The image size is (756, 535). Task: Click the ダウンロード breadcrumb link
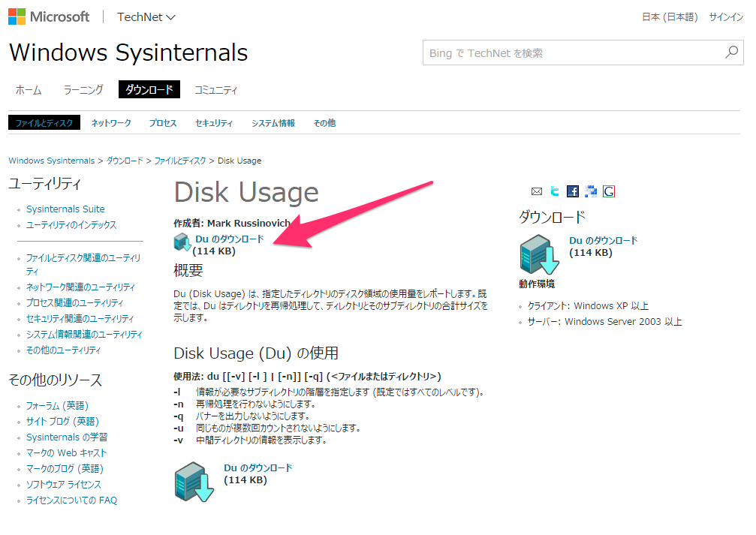pyautogui.click(x=125, y=161)
